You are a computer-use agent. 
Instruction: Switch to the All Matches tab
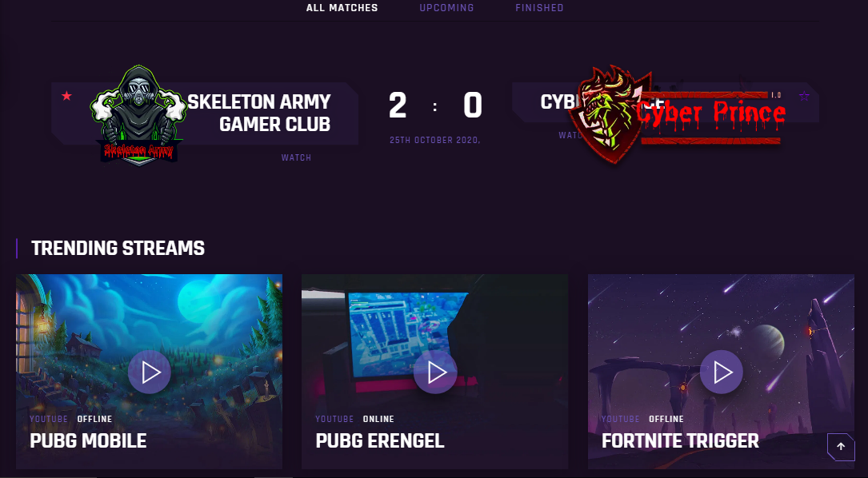click(342, 8)
